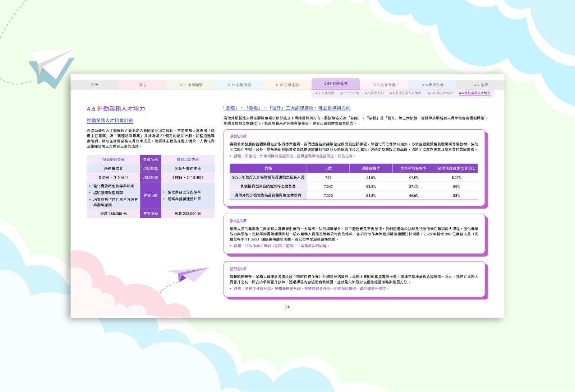
Task: Click the 佔業務員總數之百分比 column header
Action: click(x=456, y=168)
